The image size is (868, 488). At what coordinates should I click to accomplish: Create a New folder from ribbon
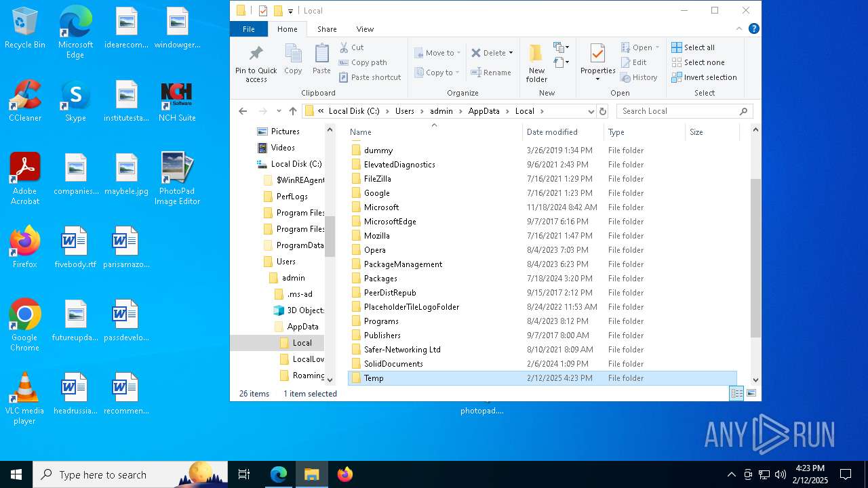pyautogui.click(x=536, y=63)
